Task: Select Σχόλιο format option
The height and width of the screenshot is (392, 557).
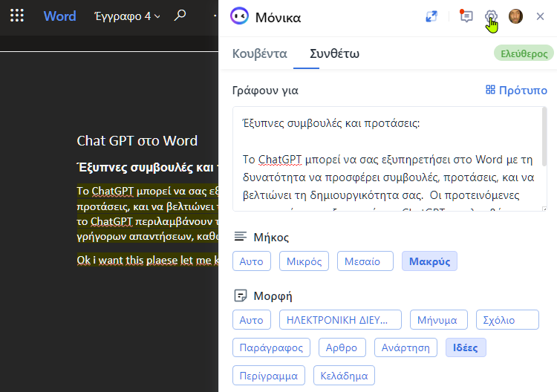Action: [x=507, y=319]
